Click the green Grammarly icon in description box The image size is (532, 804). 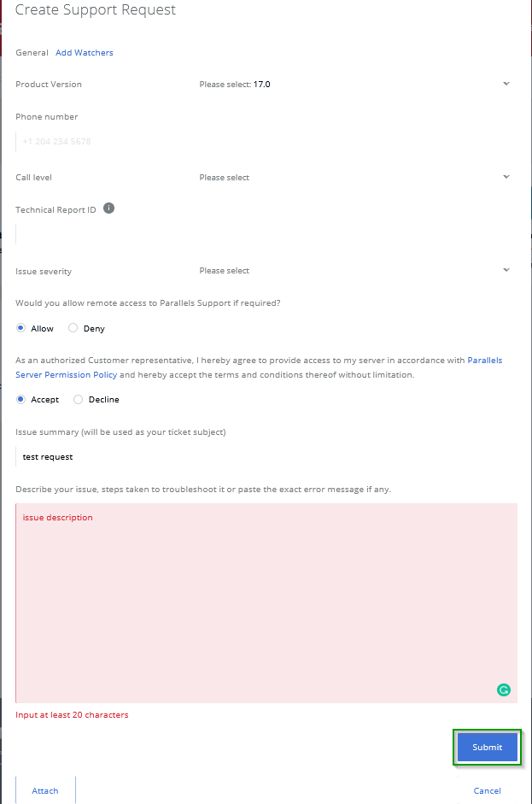coord(504,690)
